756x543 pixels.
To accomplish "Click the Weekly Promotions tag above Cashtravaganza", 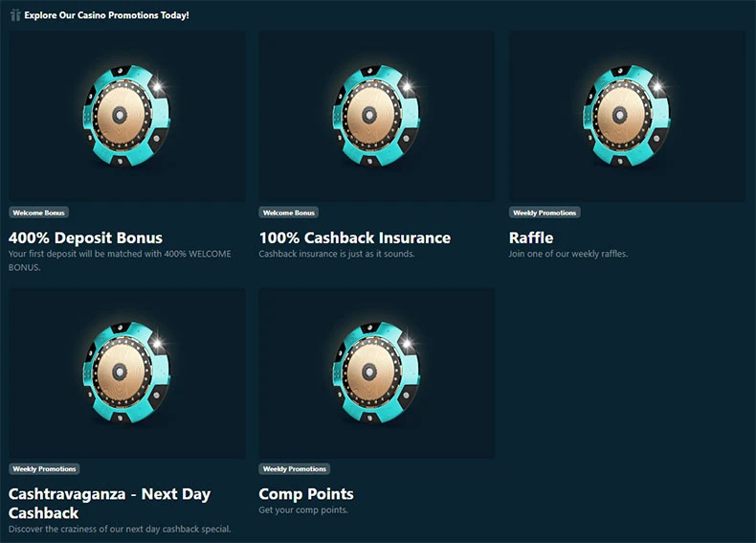I will pos(44,468).
